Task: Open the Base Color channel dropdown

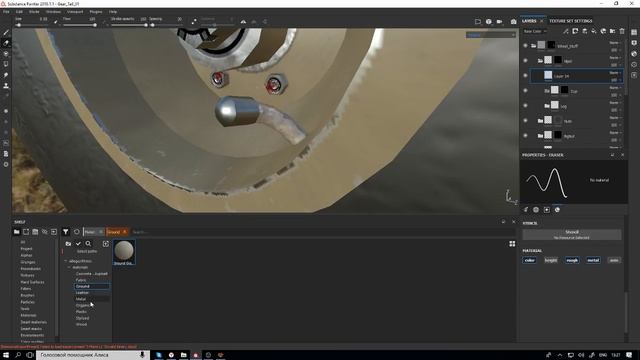Action: (535, 31)
